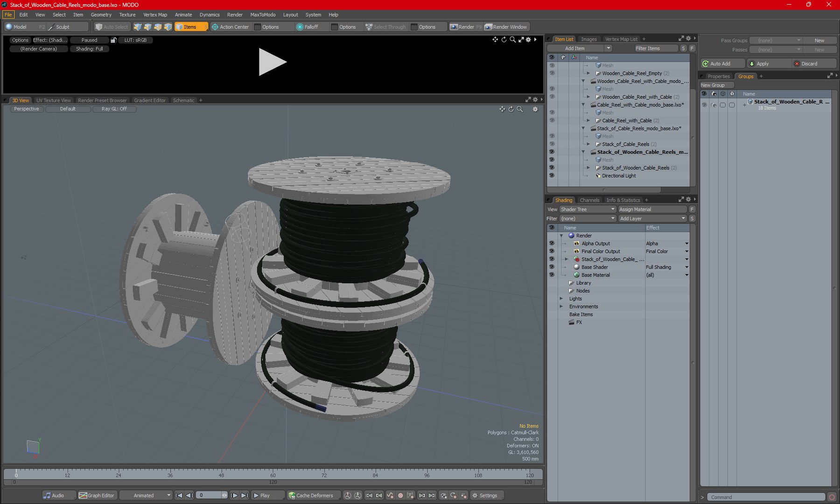The image size is (840, 504).
Task: Toggle visibility of Directional Light item
Action: 552,175
